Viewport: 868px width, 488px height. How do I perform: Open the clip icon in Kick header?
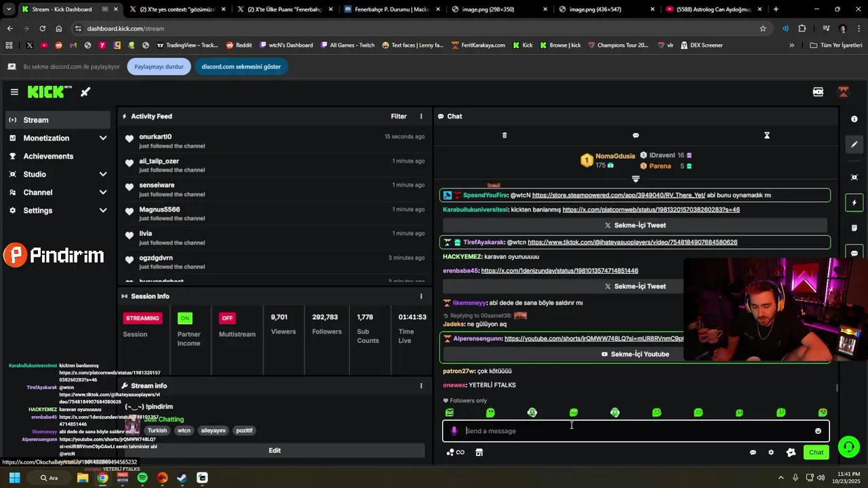point(818,92)
